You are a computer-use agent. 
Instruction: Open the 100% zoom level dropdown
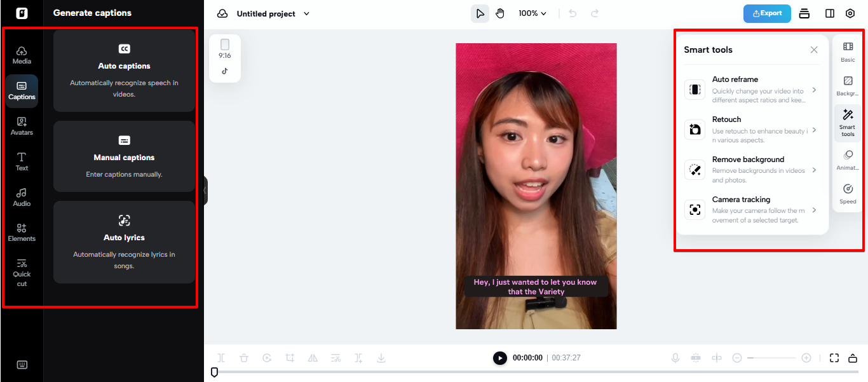532,13
